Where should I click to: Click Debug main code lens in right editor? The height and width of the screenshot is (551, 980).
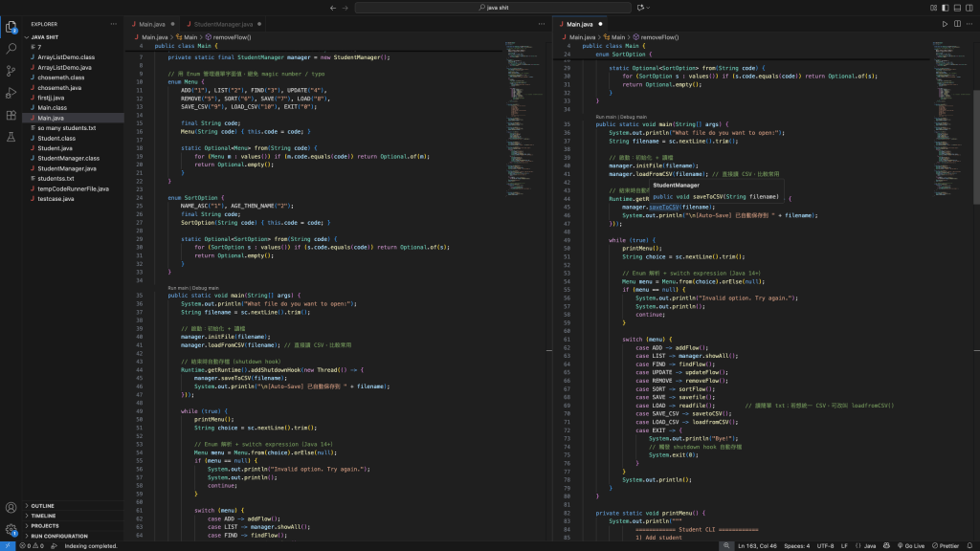tap(634, 117)
